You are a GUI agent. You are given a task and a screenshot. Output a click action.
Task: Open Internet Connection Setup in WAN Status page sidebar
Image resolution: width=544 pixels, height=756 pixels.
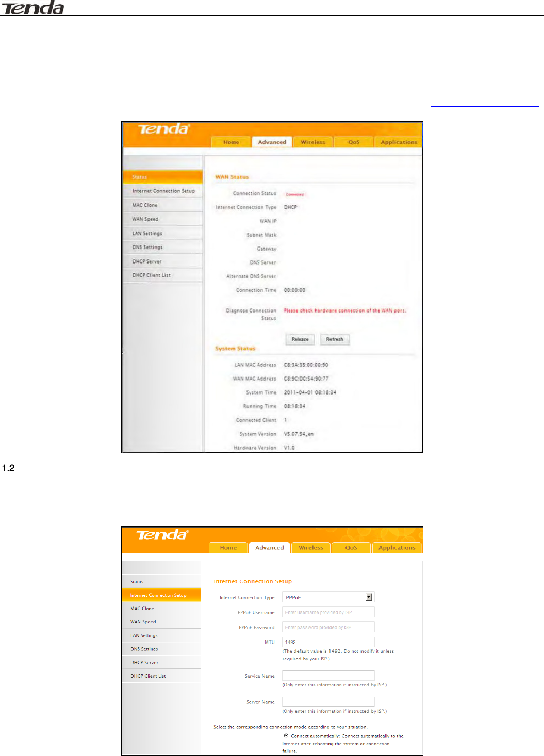(x=163, y=191)
